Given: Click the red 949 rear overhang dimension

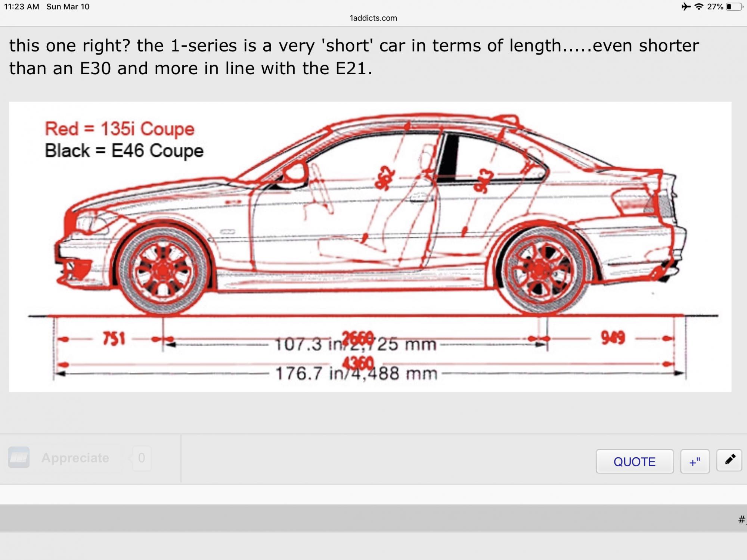Looking at the screenshot, I should 613,337.
